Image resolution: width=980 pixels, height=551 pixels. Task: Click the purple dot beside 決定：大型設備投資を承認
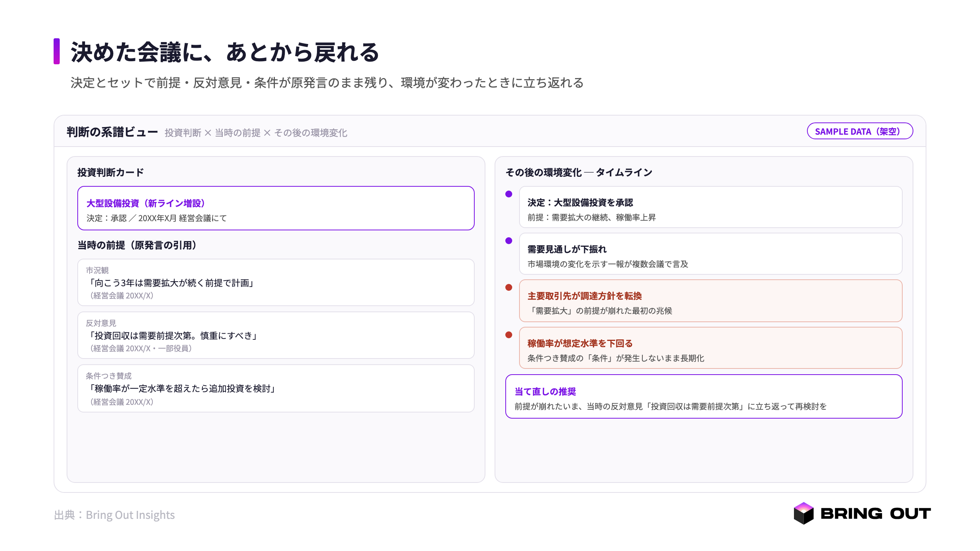509,194
